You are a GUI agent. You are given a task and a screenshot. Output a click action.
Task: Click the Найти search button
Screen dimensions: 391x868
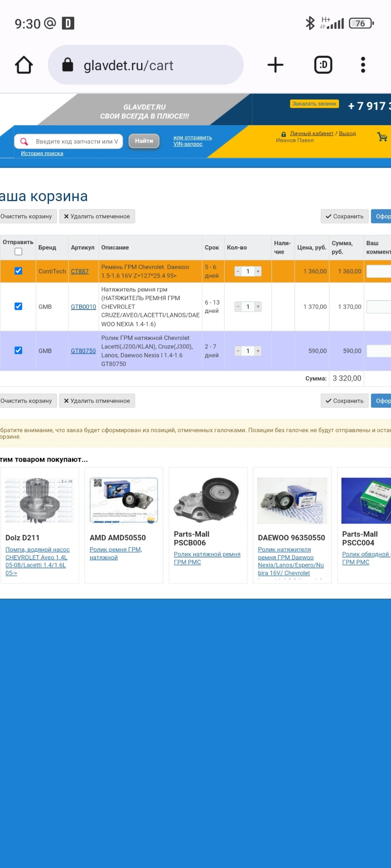144,141
